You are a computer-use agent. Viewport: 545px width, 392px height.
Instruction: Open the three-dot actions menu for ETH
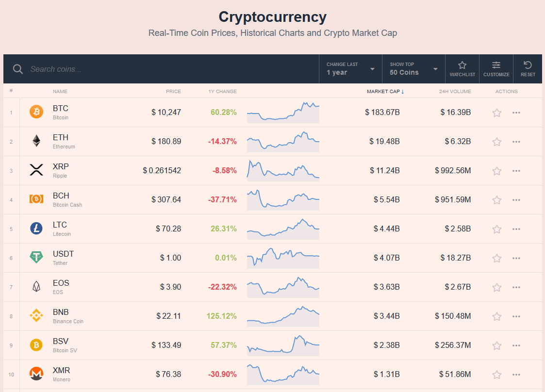pos(516,142)
